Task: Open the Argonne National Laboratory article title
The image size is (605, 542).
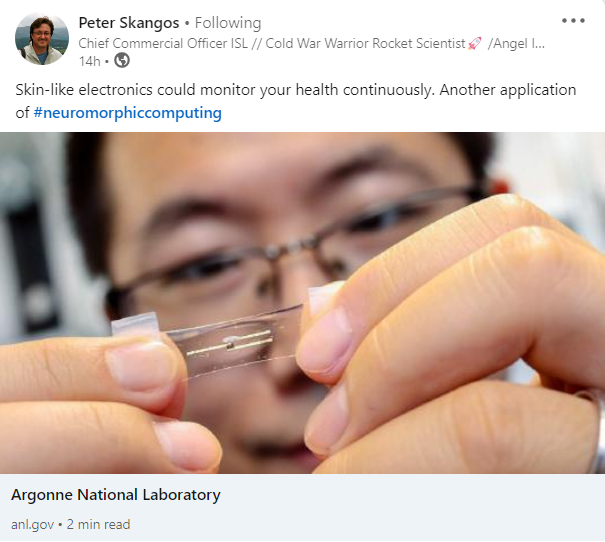Action: pyautogui.click(x=116, y=495)
